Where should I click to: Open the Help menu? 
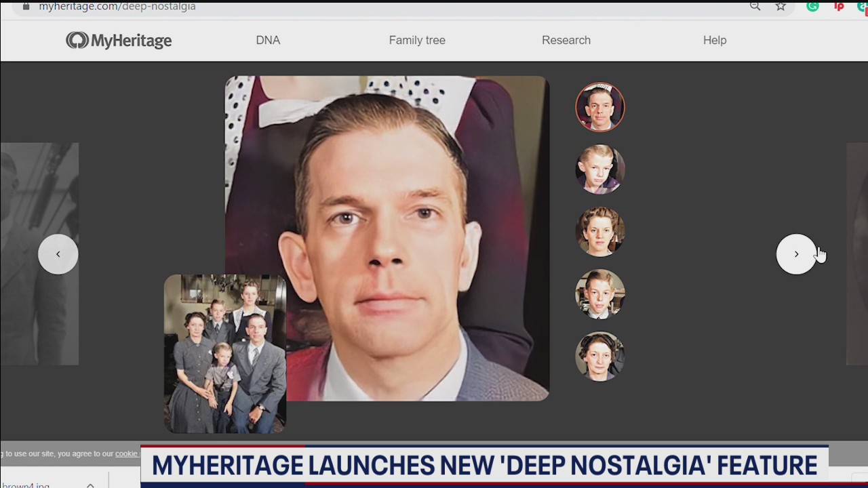[715, 40]
